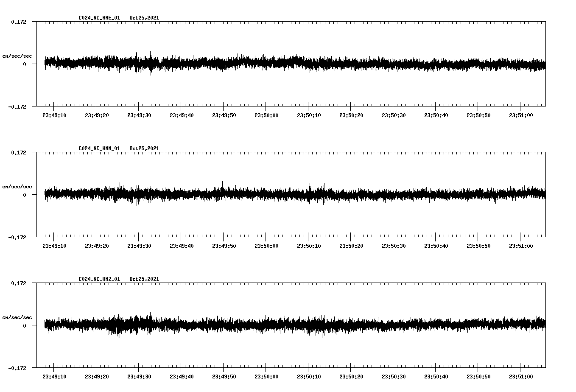Click the 23:50:50 time label under HNN plot
The image size is (576, 392).
point(478,246)
